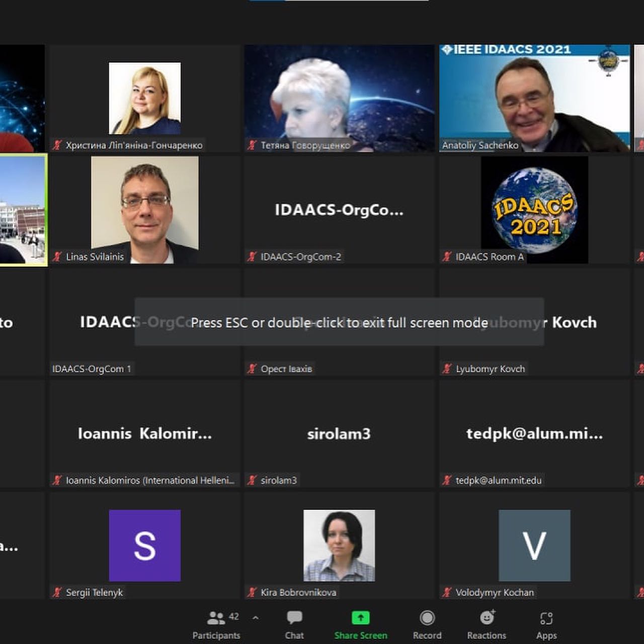Click the muted mic icon beside Sergii Telenyk
The height and width of the screenshot is (644, 644).
point(58,592)
